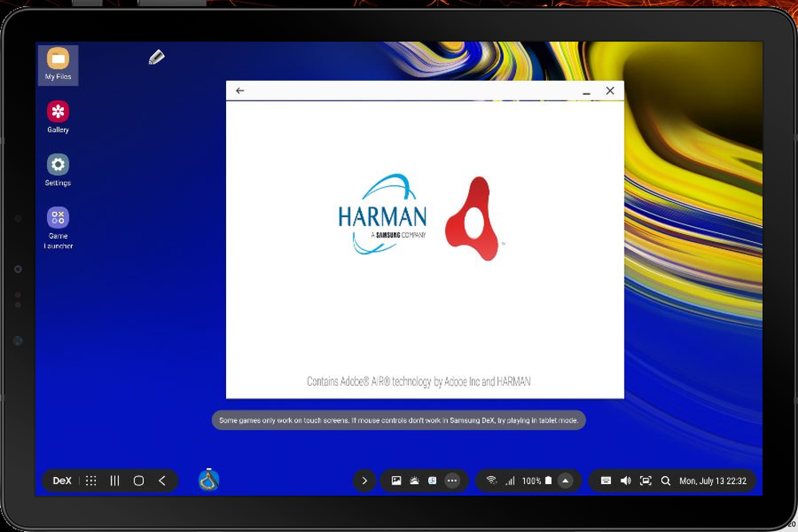Expand quick settings up arrow
Viewport: 798px width, 532px height.
566,481
